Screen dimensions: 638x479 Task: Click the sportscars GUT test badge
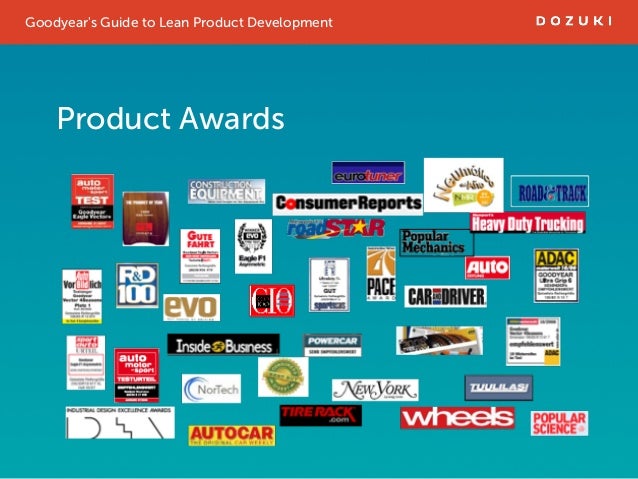pos(329,285)
